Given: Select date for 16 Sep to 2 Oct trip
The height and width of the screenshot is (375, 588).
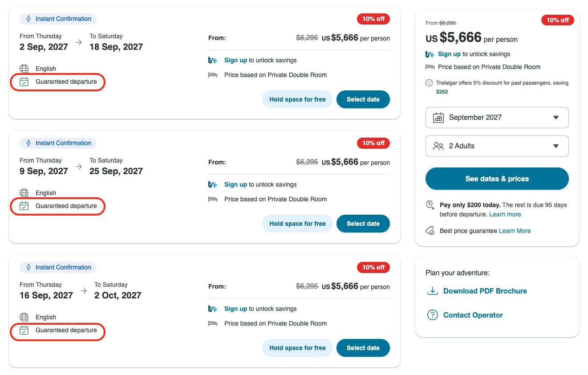Looking at the screenshot, I should pyautogui.click(x=363, y=348).
